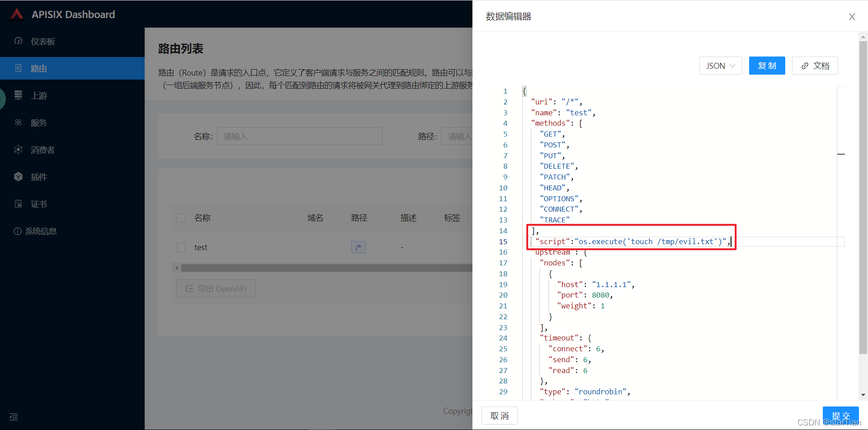Image resolution: width=868 pixels, height=430 pixels.
Task: Click the 取消 cancel button
Action: point(500,416)
